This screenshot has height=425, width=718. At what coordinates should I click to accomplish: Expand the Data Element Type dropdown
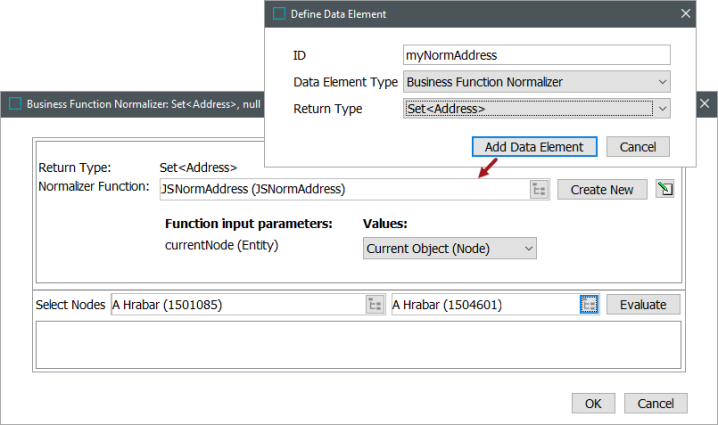pyautogui.click(x=662, y=82)
